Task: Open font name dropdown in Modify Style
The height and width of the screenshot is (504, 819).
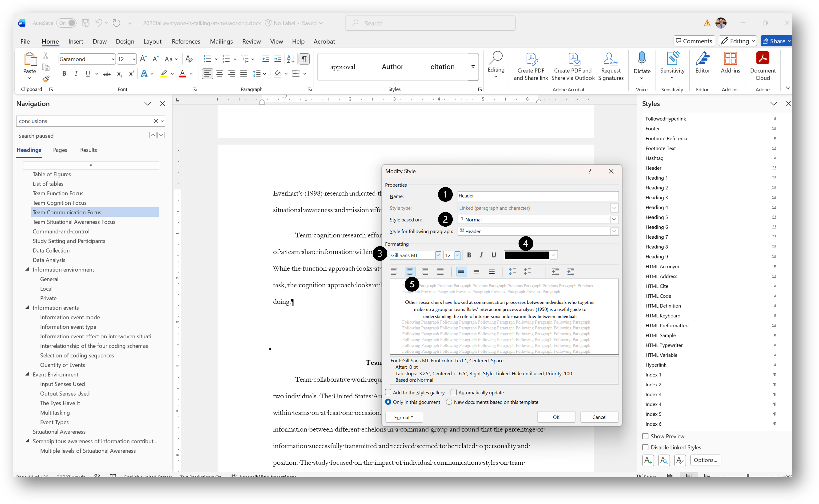Action: pyautogui.click(x=438, y=255)
